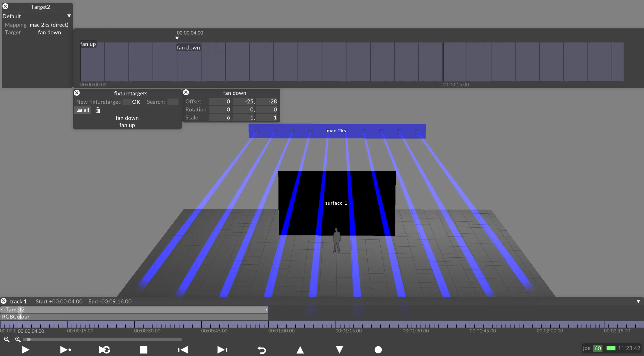Screen dimensions: 644x356
Task: Expand the Default dropdown in Target2 panel
Action: point(69,16)
